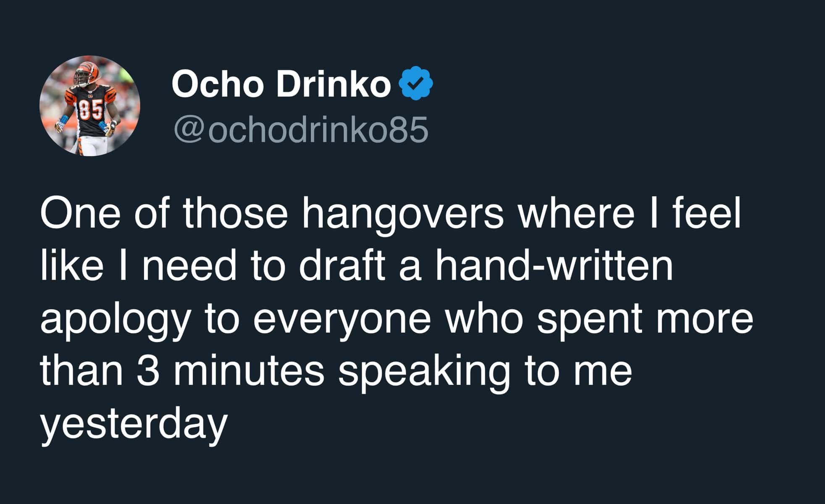This screenshot has height=504, width=825.
Task: Click the word "draft" in the tweet
Action: coord(342,267)
